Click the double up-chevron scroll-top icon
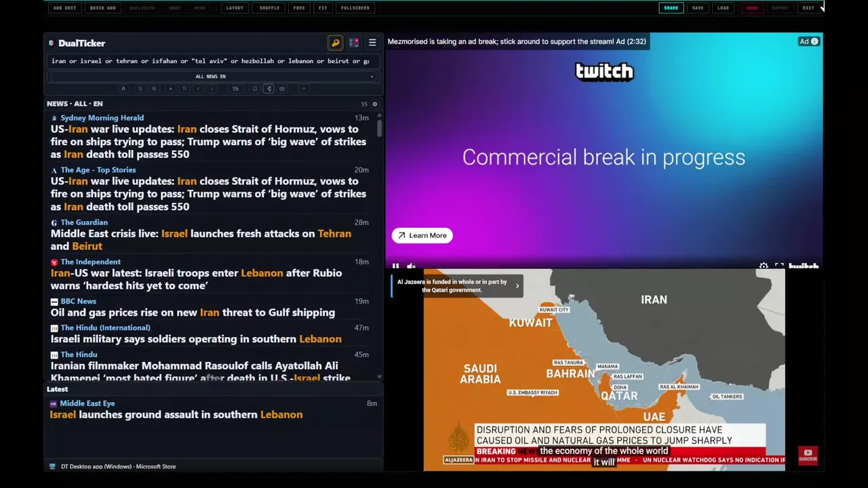The width and height of the screenshot is (868, 488). click(184, 89)
